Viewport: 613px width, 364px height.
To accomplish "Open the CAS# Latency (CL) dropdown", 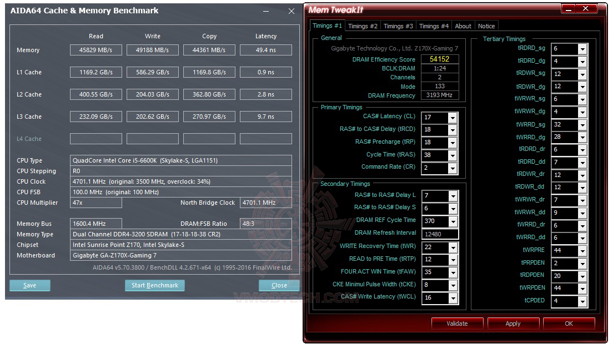I will coord(453,118).
